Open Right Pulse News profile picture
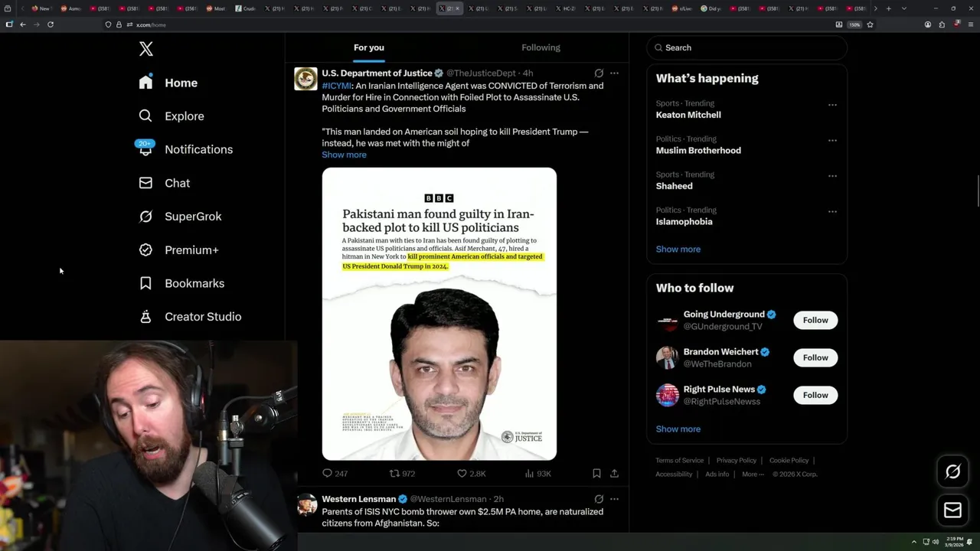 (x=668, y=395)
